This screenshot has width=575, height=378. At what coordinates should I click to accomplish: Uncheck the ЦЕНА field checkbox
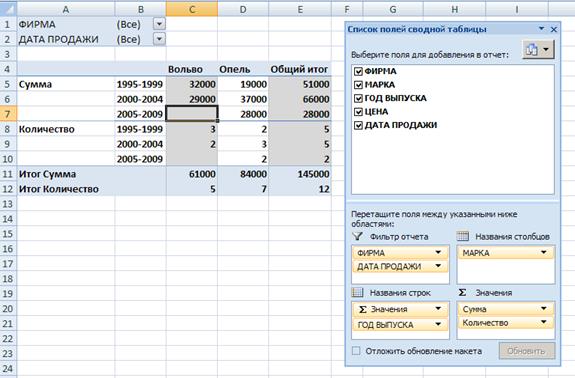point(358,111)
